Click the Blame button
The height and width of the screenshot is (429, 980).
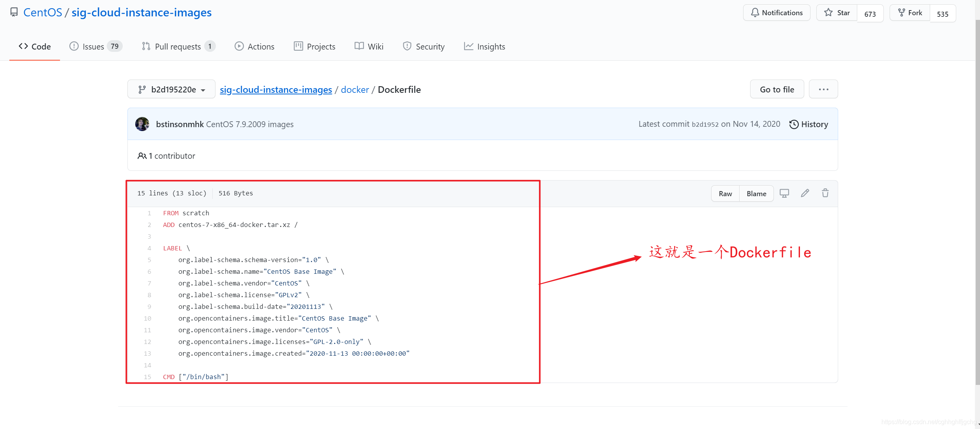756,194
